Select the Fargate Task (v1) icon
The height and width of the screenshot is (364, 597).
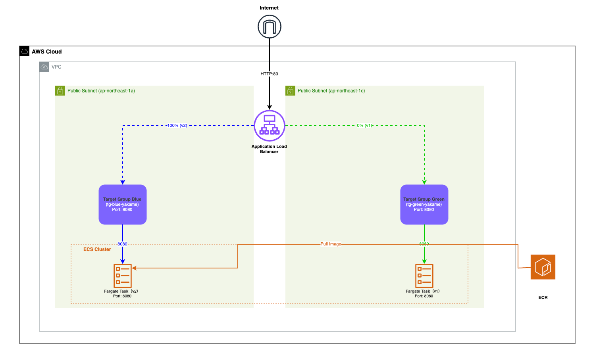click(x=424, y=276)
